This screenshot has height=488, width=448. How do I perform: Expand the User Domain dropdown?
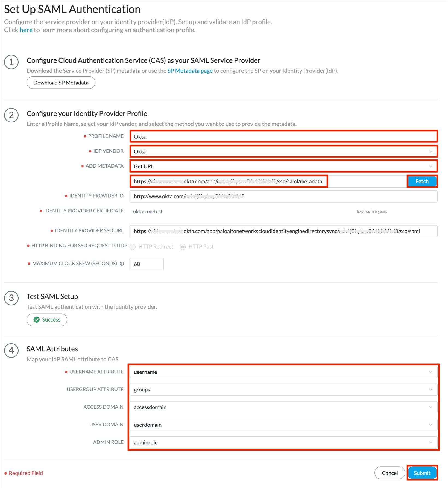[x=283, y=425]
